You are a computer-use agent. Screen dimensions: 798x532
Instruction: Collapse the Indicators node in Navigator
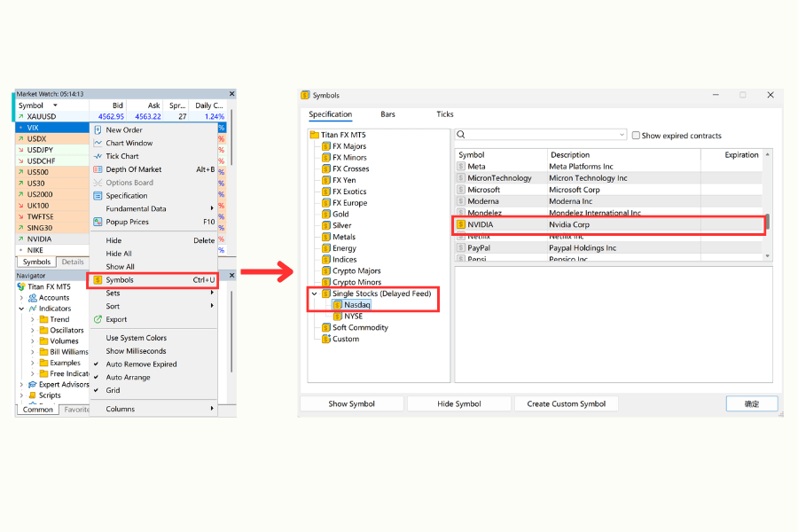(21, 309)
